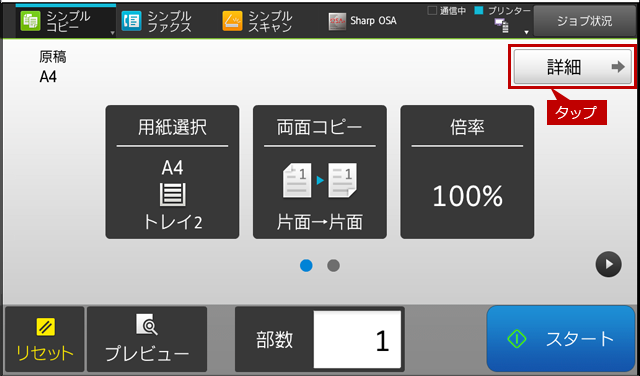
Task: Expand the Simple Copy tab dropdown arrow
Action: [x=112, y=33]
